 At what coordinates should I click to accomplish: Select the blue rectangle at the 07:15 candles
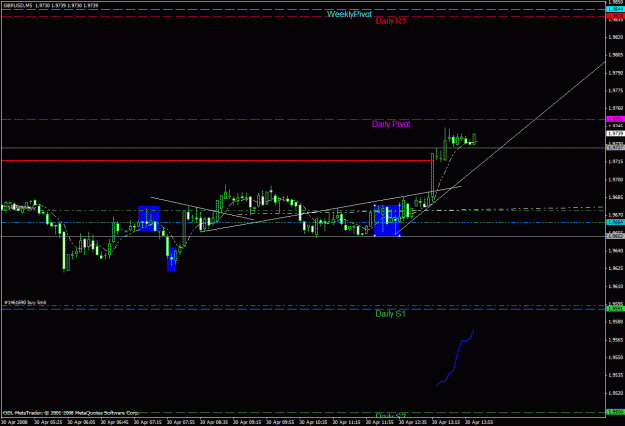tap(149, 218)
